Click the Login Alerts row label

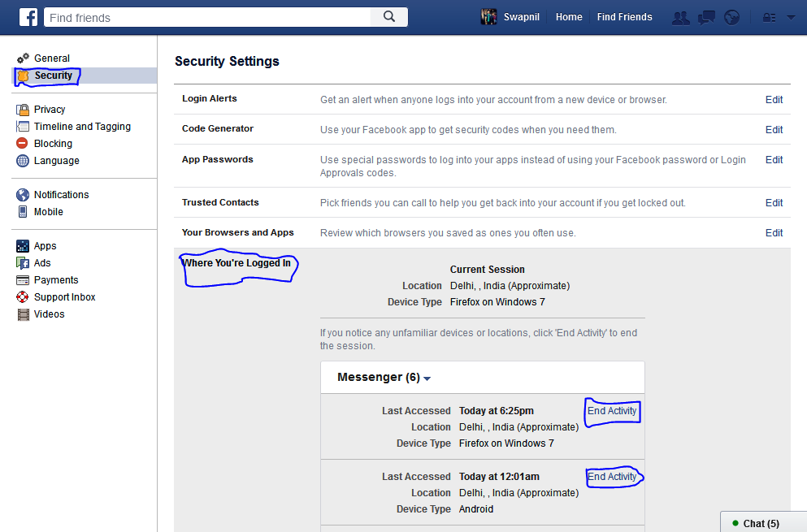point(210,98)
